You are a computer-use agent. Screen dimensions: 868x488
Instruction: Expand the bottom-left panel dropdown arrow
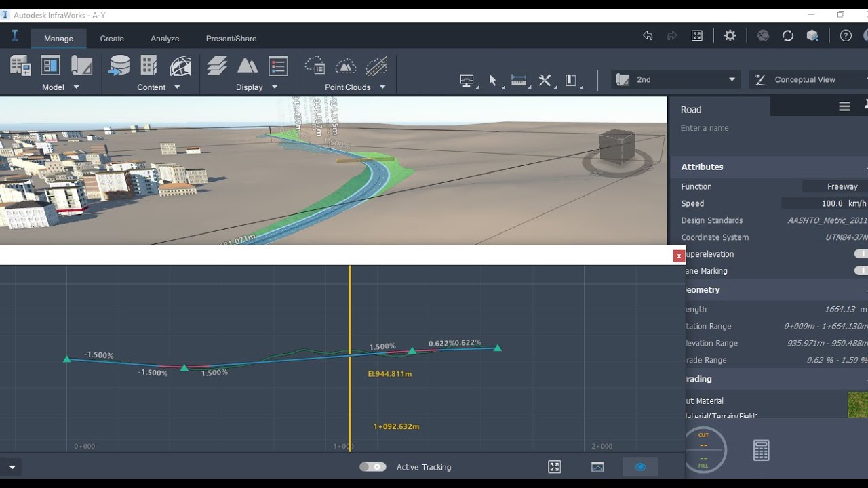[12, 467]
